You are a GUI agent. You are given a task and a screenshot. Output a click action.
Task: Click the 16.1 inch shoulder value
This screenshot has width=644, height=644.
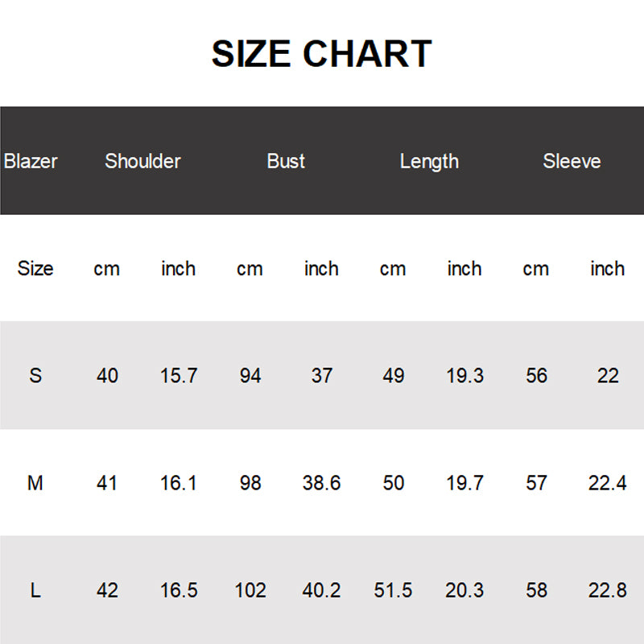(x=179, y=483)
